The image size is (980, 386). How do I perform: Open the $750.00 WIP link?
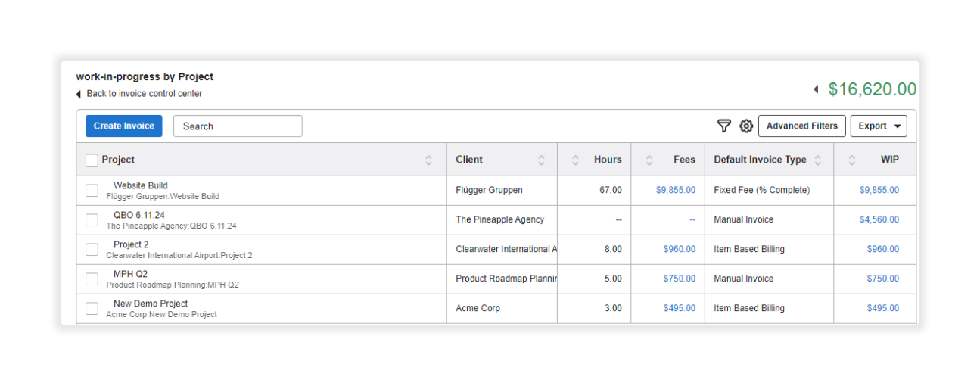[x=882, y=279]
